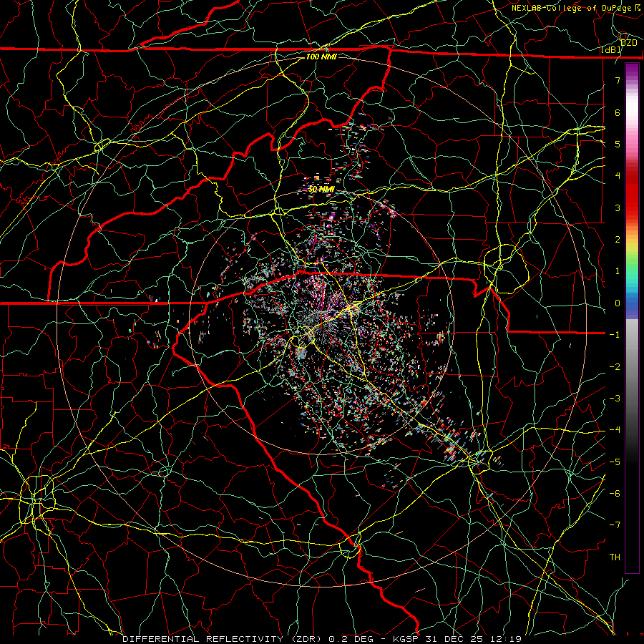Click the '-1' label on color scale

point(615,335)
